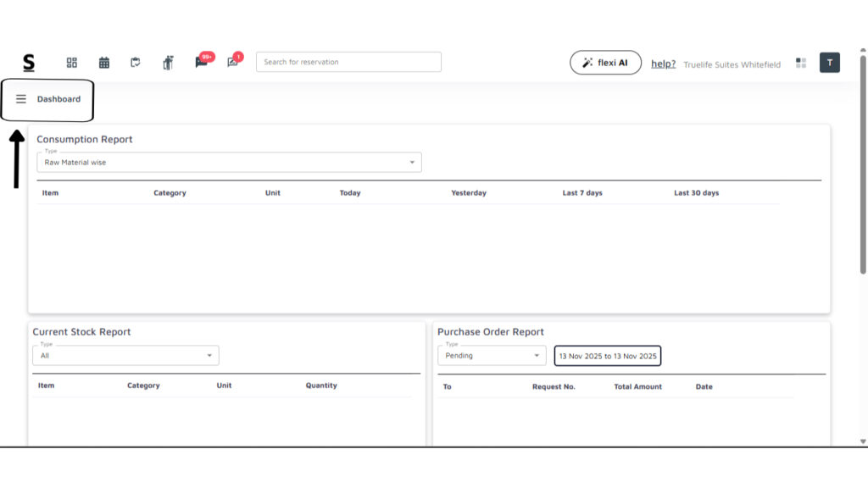
Task: Open the dashboard grid icon in top bar
Action: click(x=72, y=63)
